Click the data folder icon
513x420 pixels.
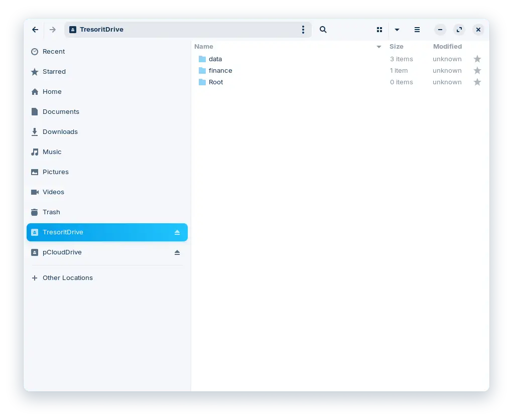[x=202, y=59]
